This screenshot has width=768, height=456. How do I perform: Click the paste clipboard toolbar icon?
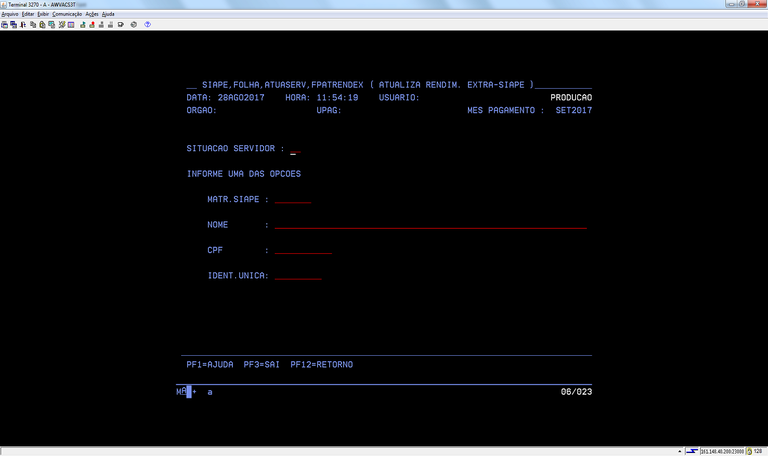pyautogui.click(x=42, y=24)
